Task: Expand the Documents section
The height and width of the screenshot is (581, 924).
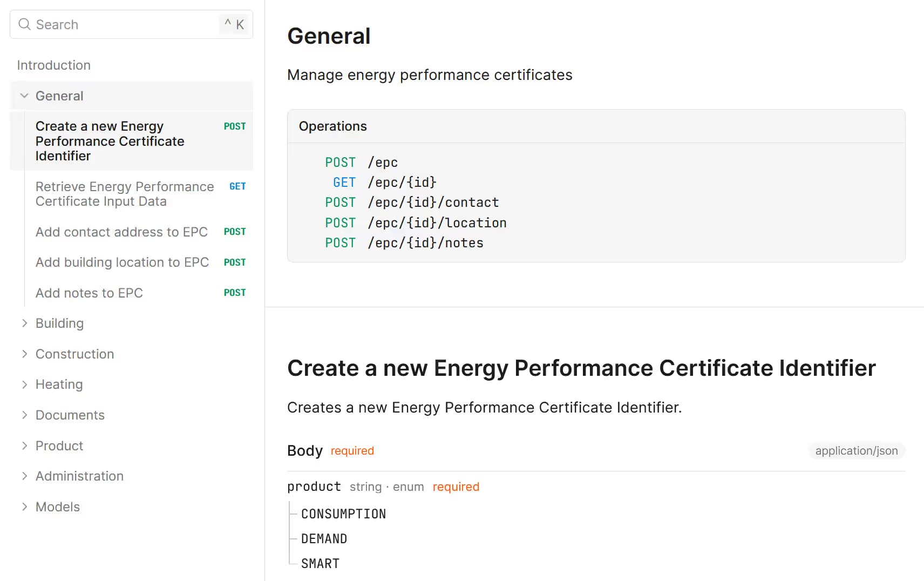Action: point(25,415)
